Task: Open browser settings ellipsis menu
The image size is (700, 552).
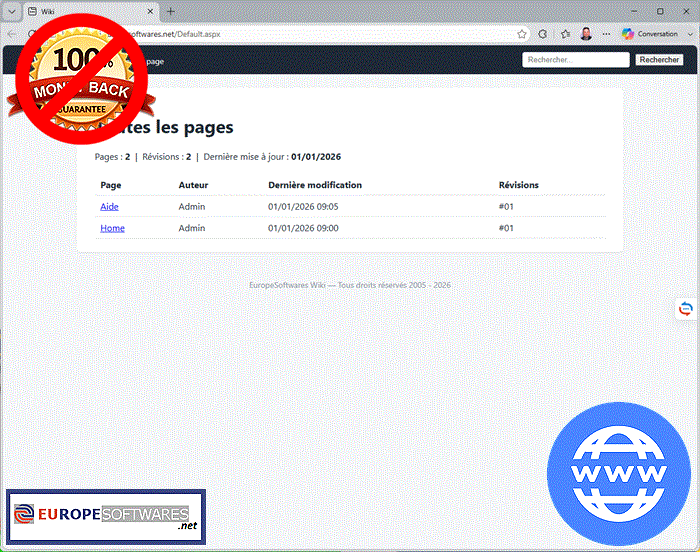Action: [606, 34]
